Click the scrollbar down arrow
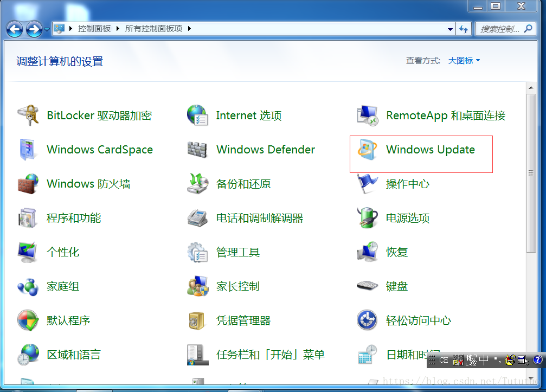Screen dimensions: 546x392 point(531,379)
